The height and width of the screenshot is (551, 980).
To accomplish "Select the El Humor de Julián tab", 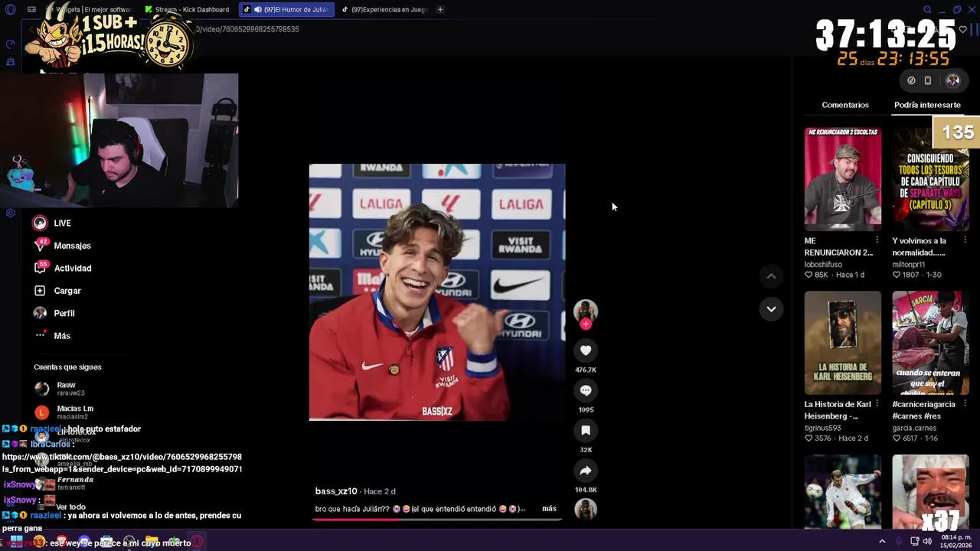I will click(x=287, y=9).
